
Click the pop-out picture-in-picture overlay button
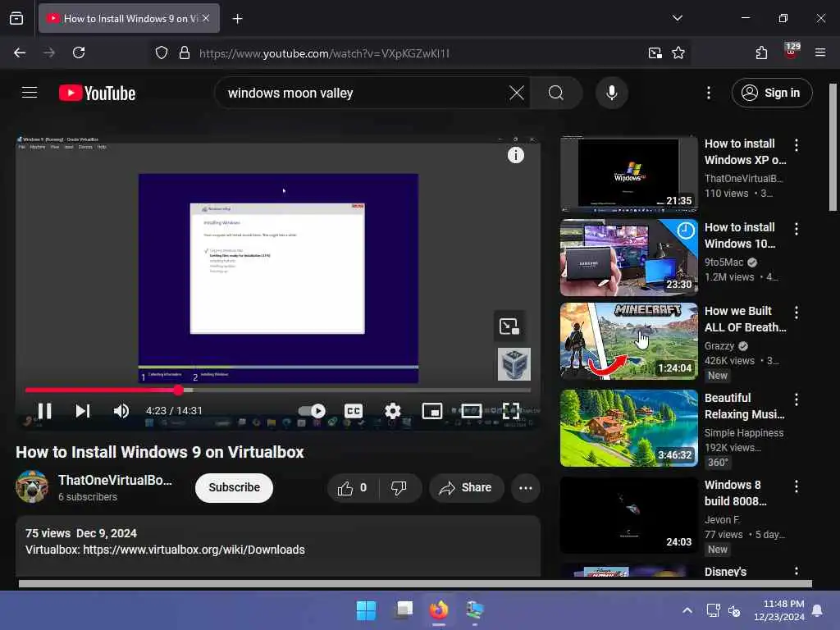point(509,326)
